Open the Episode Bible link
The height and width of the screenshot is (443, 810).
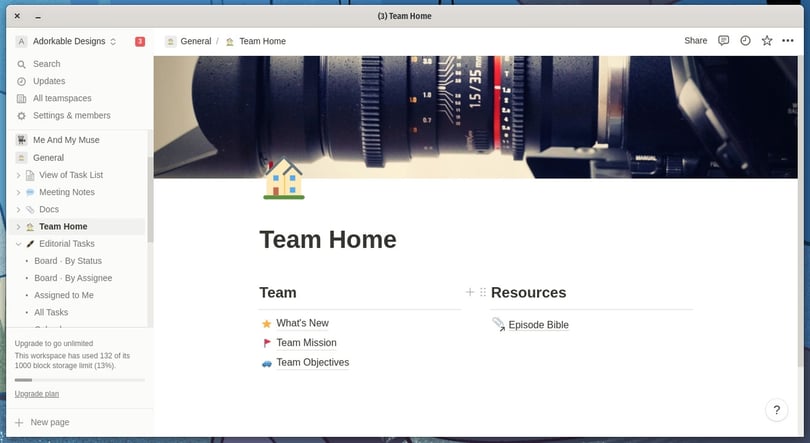click(538, 325)
